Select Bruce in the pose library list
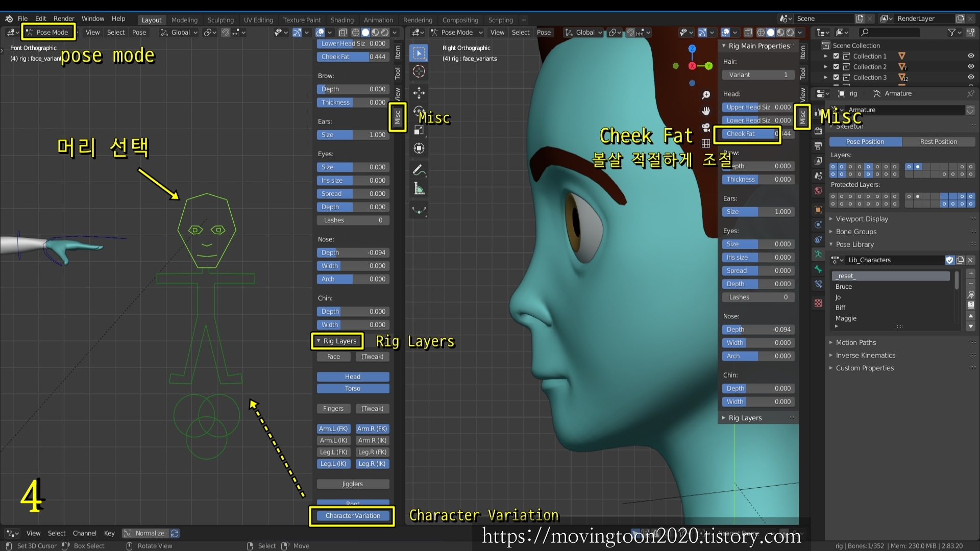This screenshot has width=980, height=551. pyautogui.click(x=844, y=287)
